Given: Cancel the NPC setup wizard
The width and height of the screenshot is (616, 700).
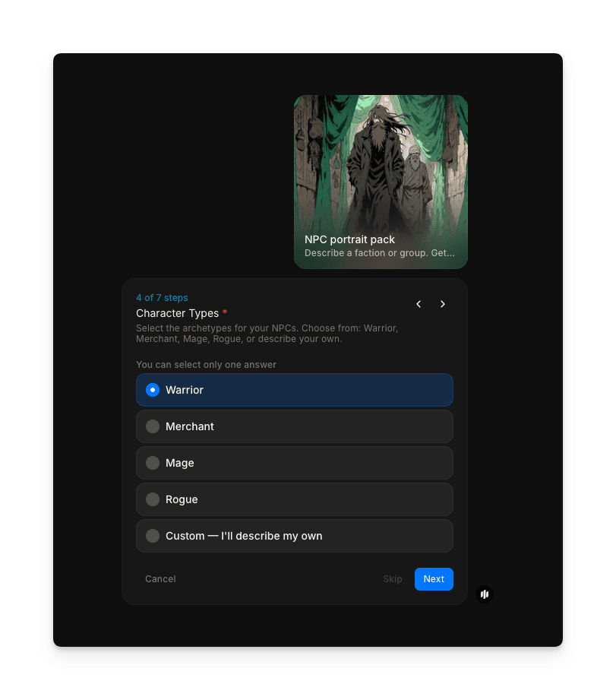Looking at the screenshot, I should [x=160, y=579].
